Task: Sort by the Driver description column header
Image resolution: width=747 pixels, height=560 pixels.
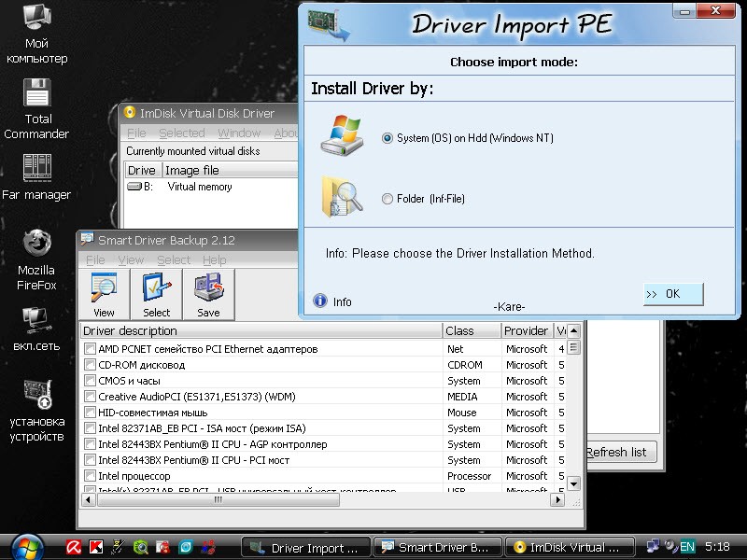Action: [x=261, y=330]
